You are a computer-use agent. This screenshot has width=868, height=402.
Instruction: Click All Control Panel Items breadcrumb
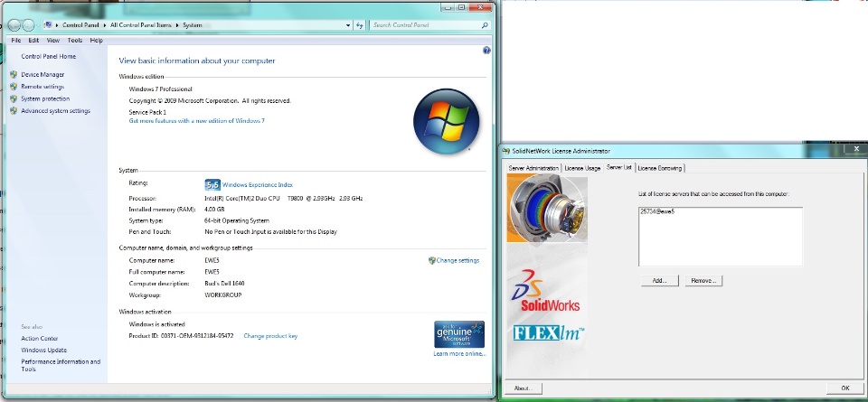pyautogui.click(x=141, y=25)
